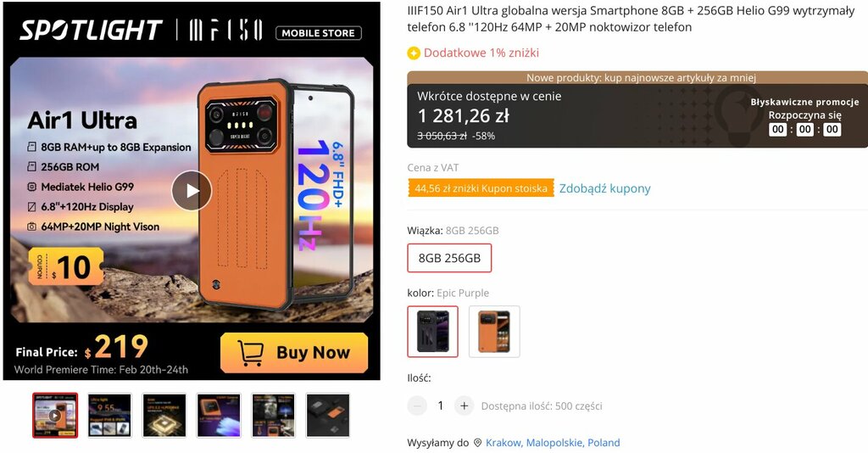Select the Epic Purple color swatch
868x453 pixels.
(433, 331)
